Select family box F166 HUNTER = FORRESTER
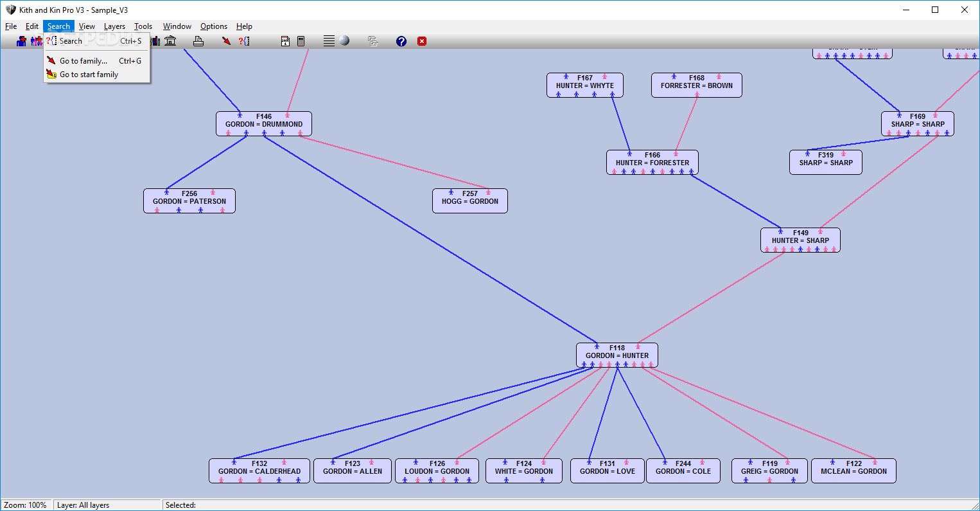Viewport: 980px width, 511px height. [x=652, y=162]
